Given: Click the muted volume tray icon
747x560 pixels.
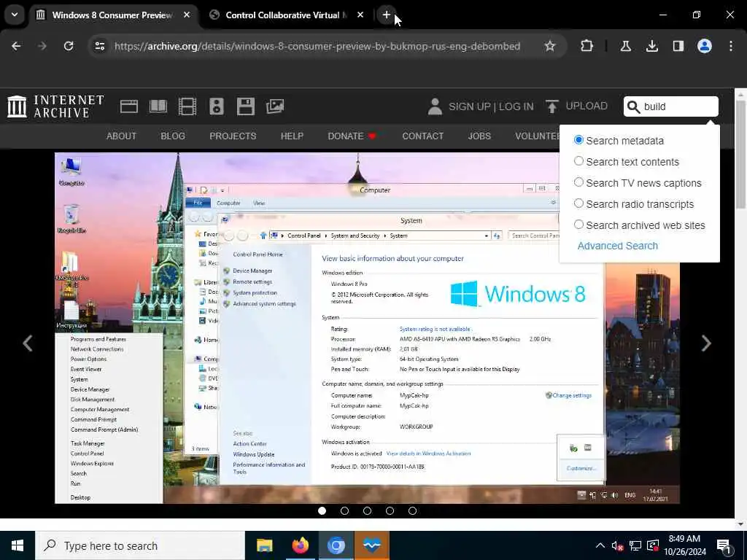Looking at the screenshot, I should (x=617, y=546).
